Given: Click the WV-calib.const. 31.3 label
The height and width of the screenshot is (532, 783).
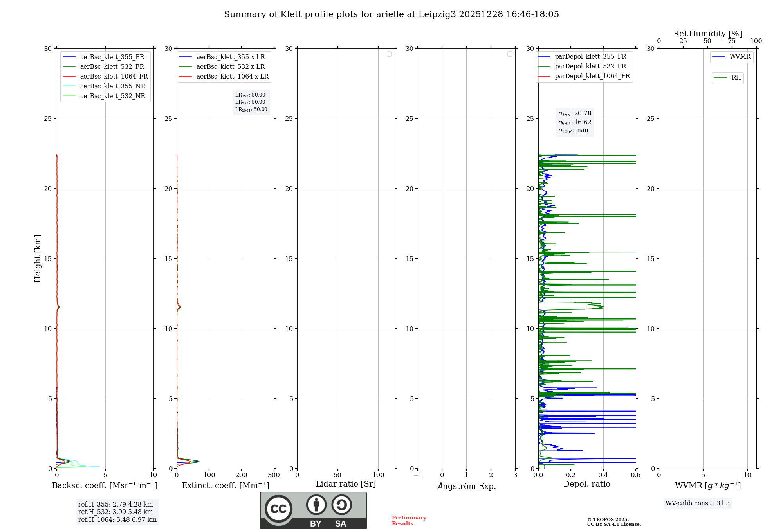Looking at the screenshot, I should [x=697, y=503].
